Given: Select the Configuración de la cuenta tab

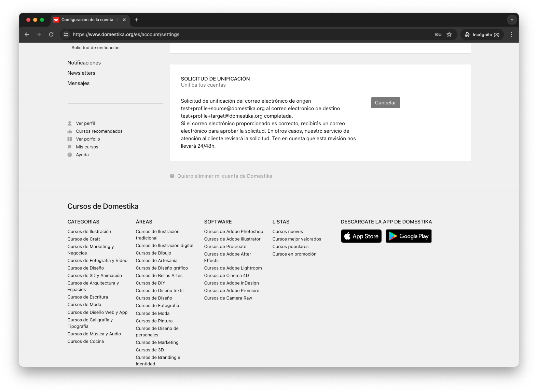Looking at the screenshot, I should click(x=90, y=20).
